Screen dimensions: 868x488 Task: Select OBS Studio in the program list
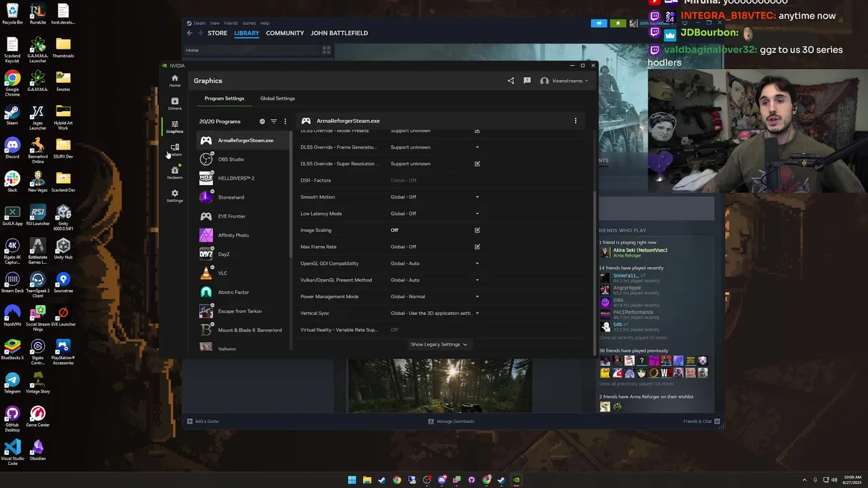(243, 159)
